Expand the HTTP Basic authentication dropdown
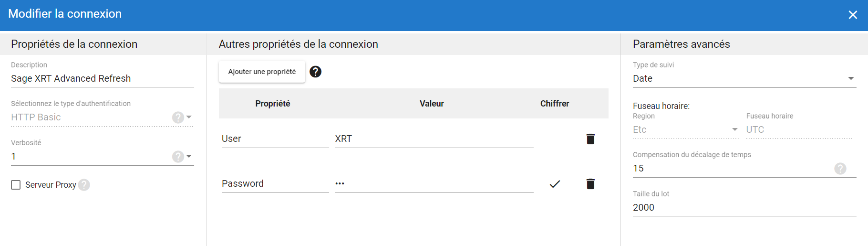The width and height of the screenshot is (868, 246). pos(189,117)
